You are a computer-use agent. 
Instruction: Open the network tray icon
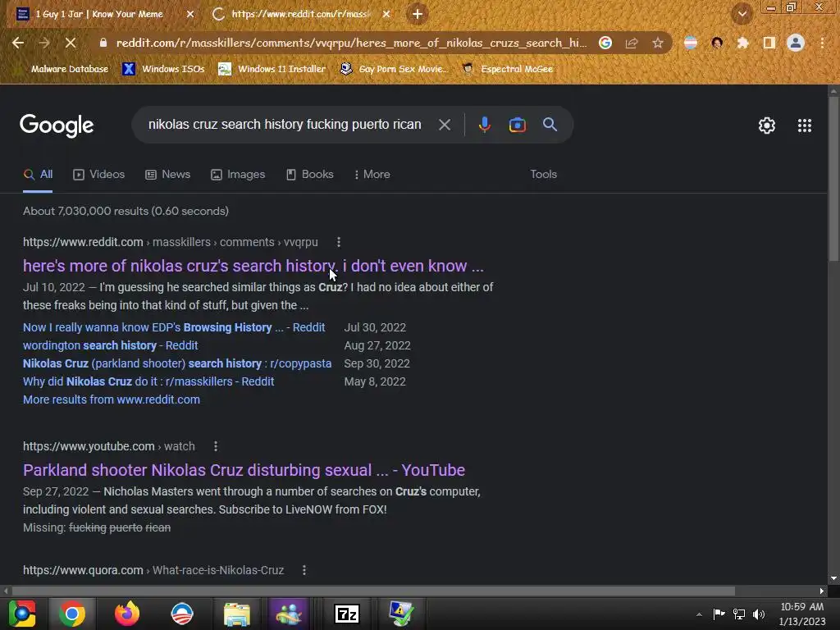(x=739, y=614)
